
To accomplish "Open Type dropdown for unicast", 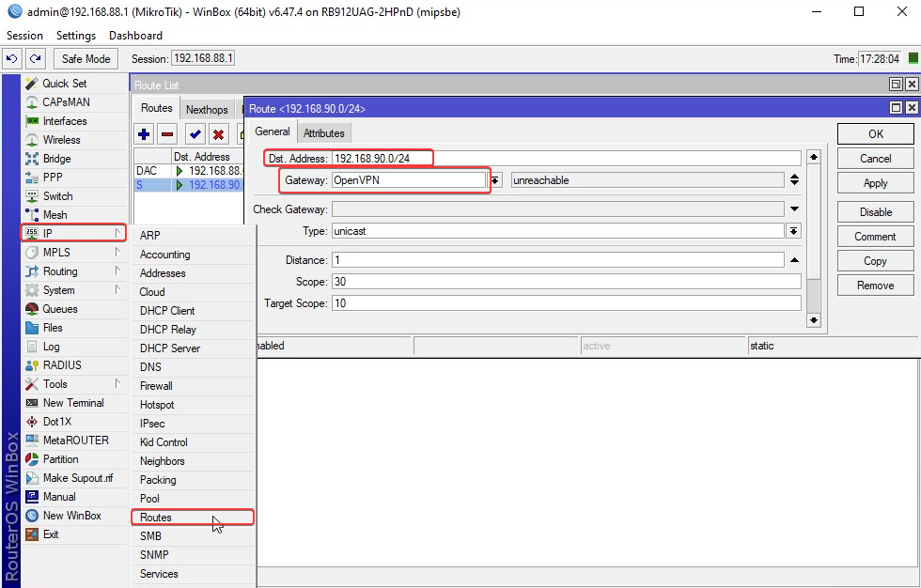I will (x=793, y=231).
